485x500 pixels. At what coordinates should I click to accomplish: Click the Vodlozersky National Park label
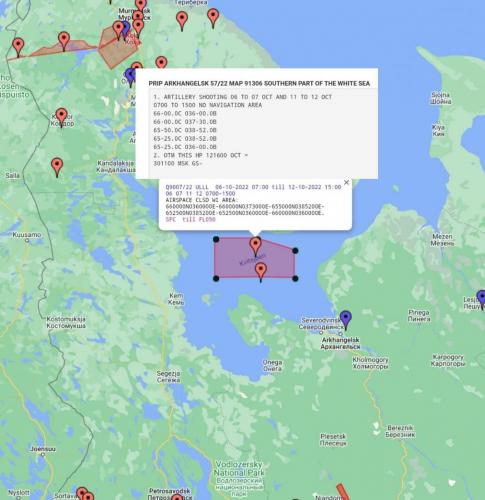[x=239, y=468]
